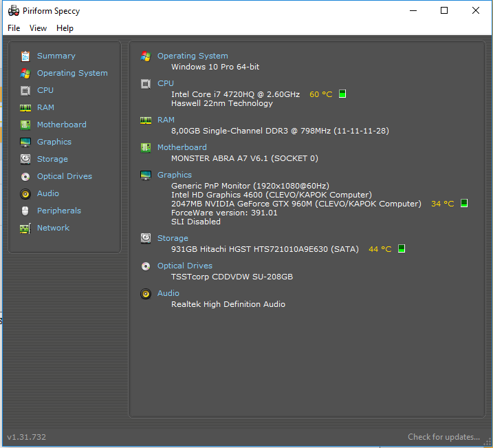Click the Peripherals mouse icon in sidebar
Screen dimensions: 493x448
pos(25,211)
